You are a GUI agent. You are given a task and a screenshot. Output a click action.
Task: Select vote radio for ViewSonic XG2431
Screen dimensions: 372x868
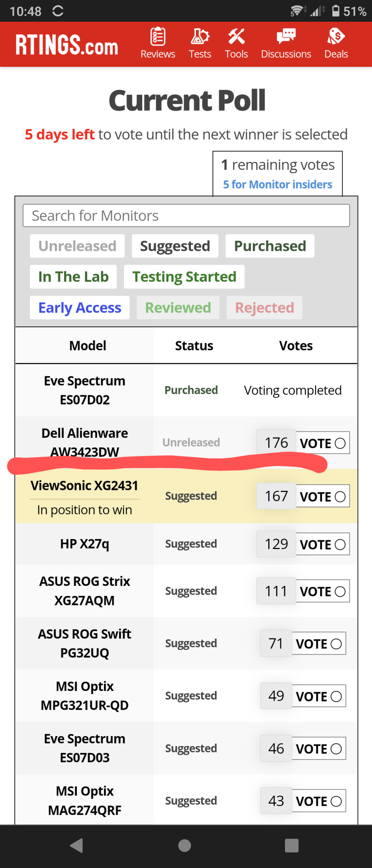[340, 496]
